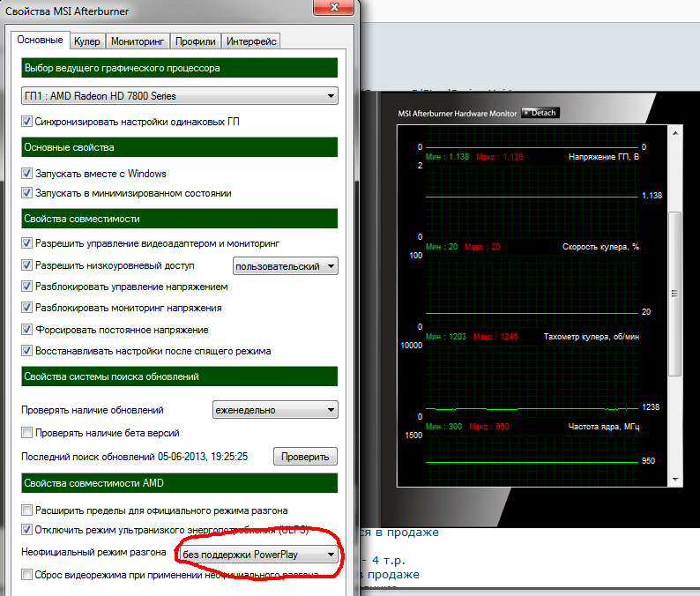700x596 pixels.
Task: Click the Проверить button
Action: [x=305, y=457]
